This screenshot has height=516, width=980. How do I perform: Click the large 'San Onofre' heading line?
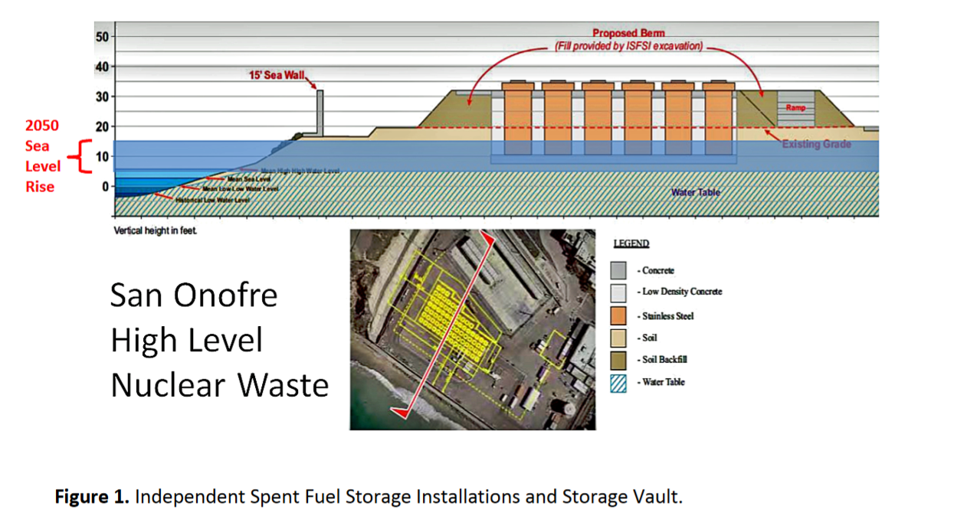tap(194, 296)
